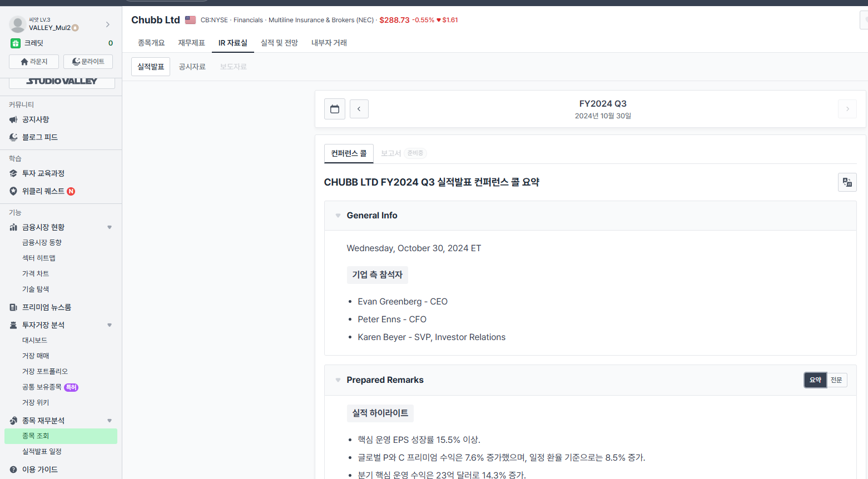Open the 실적 및 전망 tab
868x479 pixels.
(279, 43)
